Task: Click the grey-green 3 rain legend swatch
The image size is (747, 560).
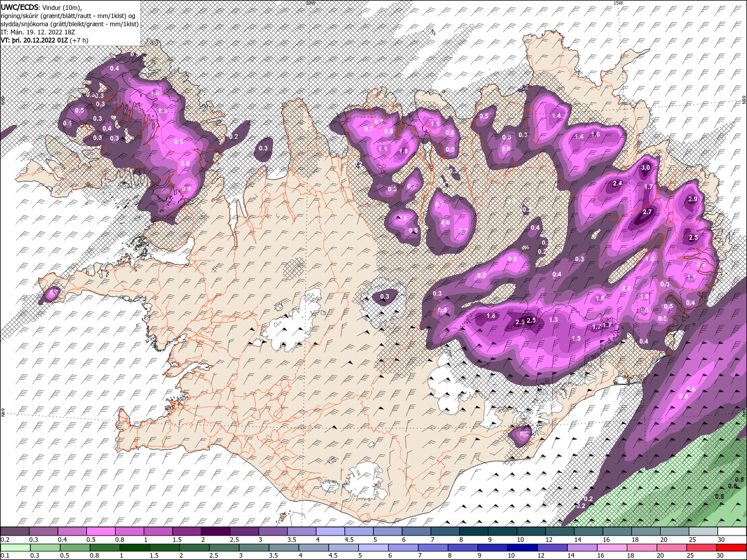Action: pos(254,548)
